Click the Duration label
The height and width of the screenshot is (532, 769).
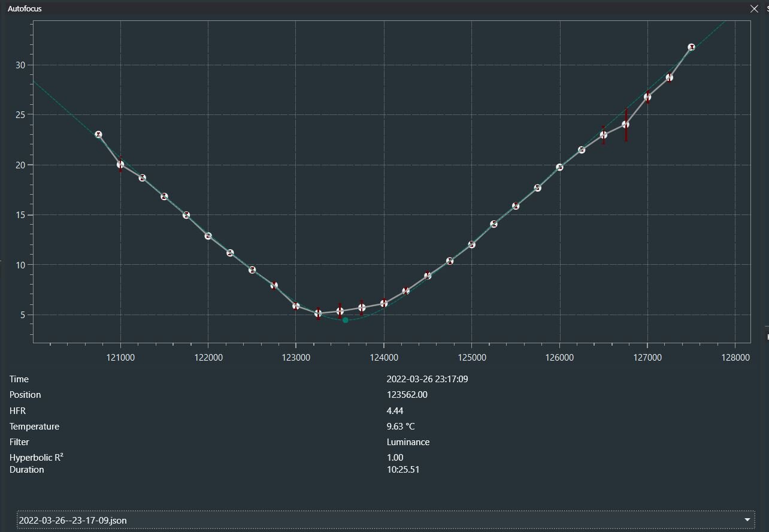(27, 470)
